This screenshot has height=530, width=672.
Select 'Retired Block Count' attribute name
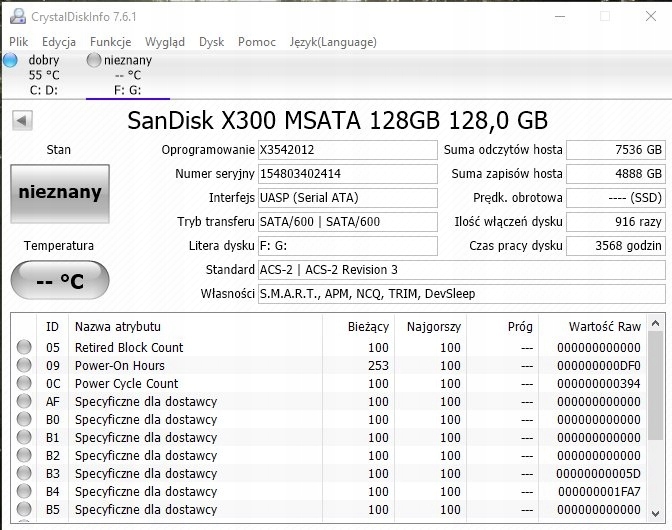point(129,347)
